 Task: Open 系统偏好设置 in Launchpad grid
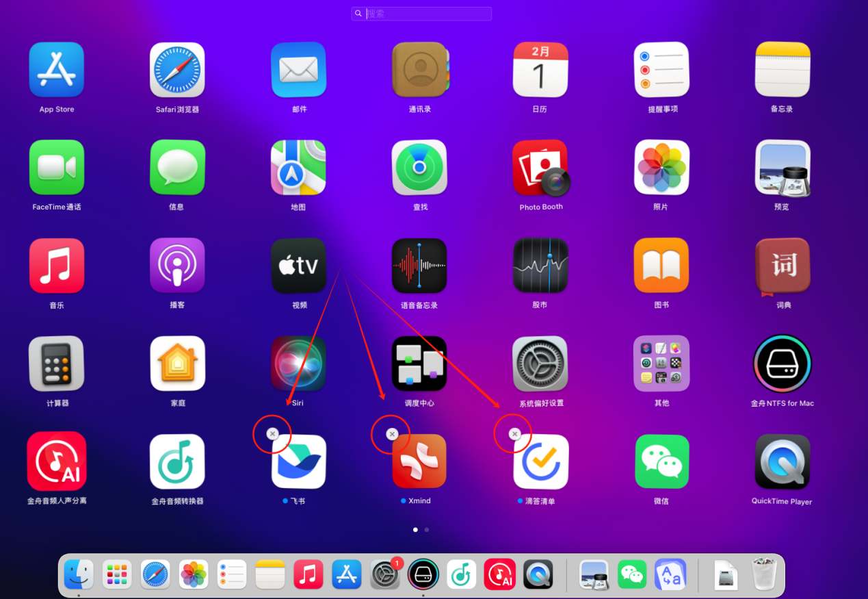click(x=540, y=364)
